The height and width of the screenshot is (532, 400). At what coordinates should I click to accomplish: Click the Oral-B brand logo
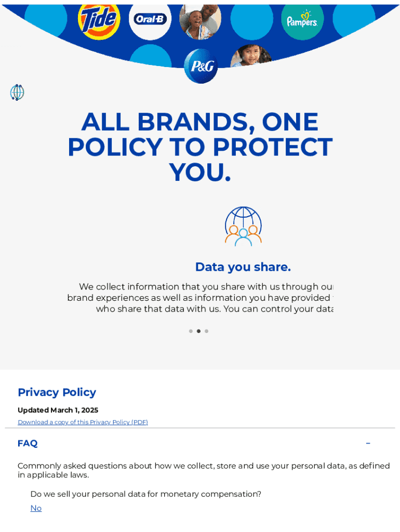(x=150, y=19)
